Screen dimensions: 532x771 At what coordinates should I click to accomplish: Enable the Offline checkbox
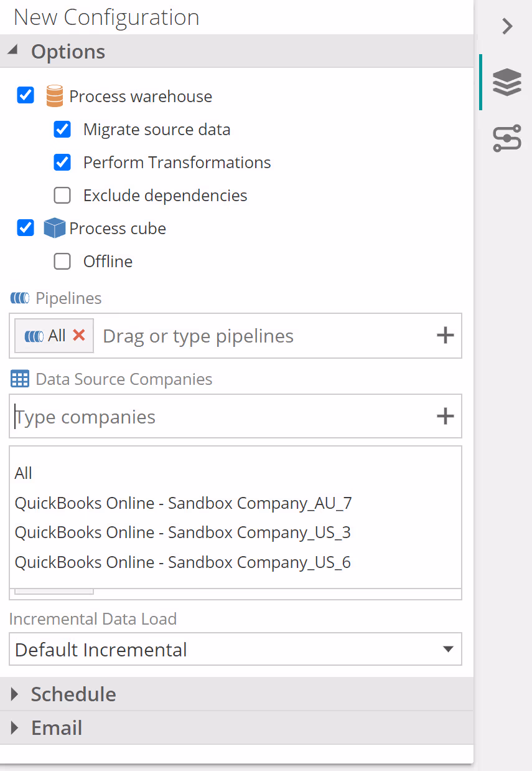pos(62,262)
